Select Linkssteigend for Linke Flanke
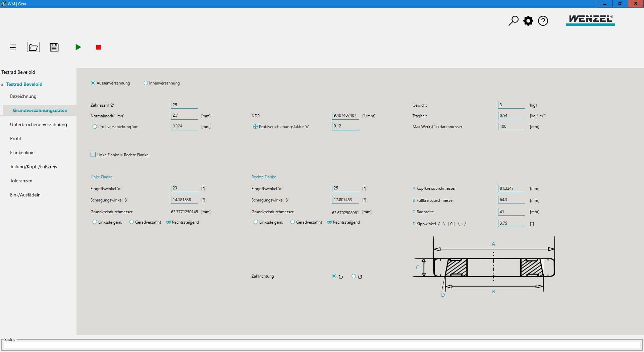Image resolution: width=644 pixels, height=352 pixels. 95,222
